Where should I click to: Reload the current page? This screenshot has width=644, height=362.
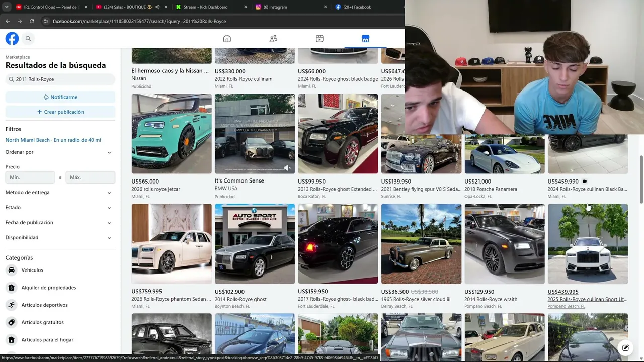click(32, 21)
